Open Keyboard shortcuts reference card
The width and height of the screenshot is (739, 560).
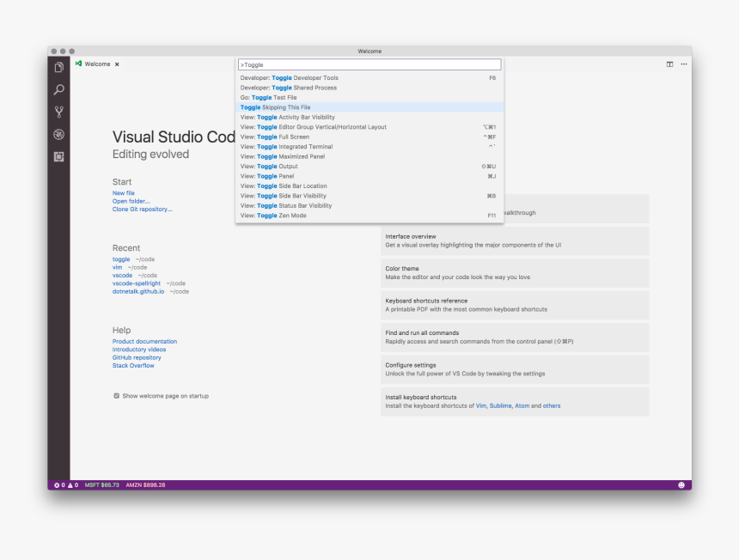click(x=515, y=305)
